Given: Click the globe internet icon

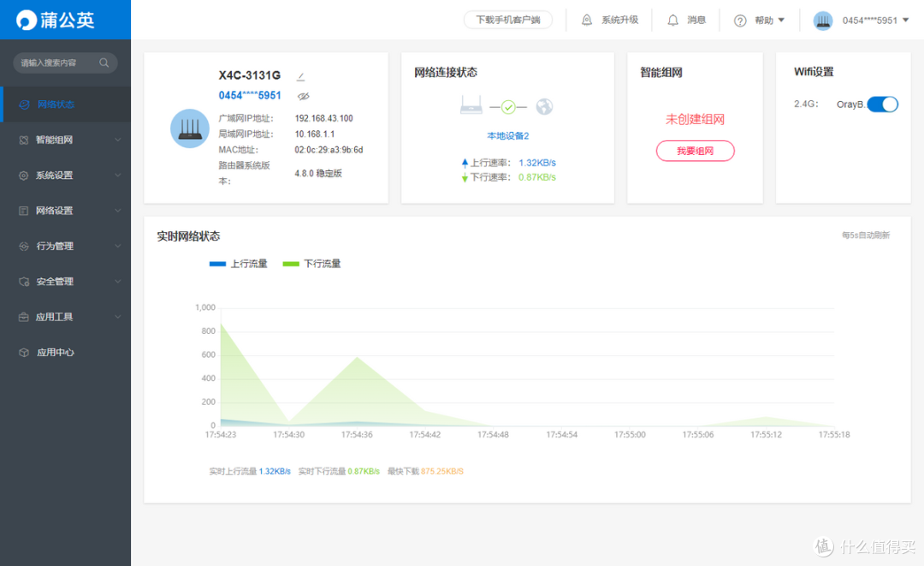Looking at the screenshot, I should point(544,107).
